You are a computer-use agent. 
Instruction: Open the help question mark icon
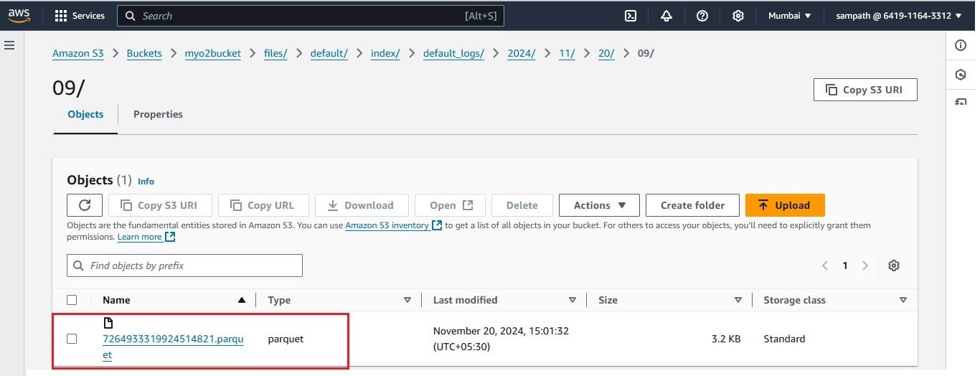tap(702, 16)
